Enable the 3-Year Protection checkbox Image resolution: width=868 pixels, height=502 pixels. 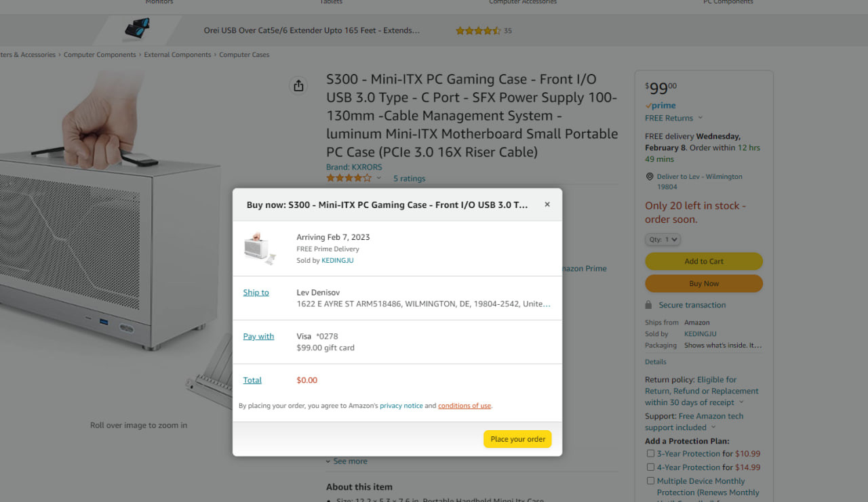[x=651, y=454]
